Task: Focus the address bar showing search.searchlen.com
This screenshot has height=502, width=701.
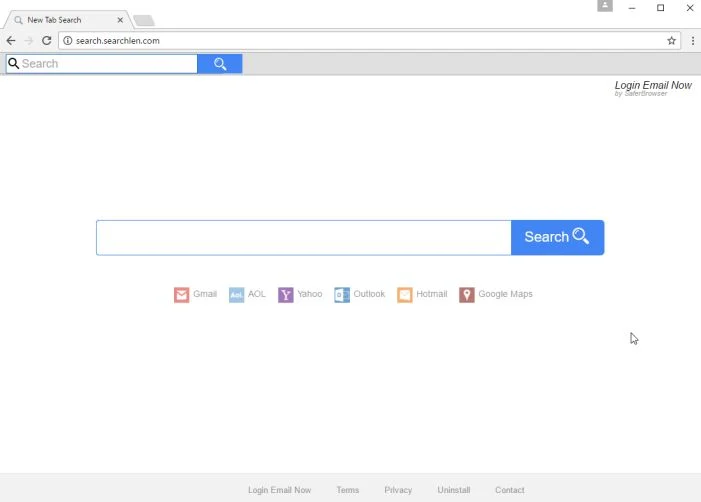Action: point(369,41)
